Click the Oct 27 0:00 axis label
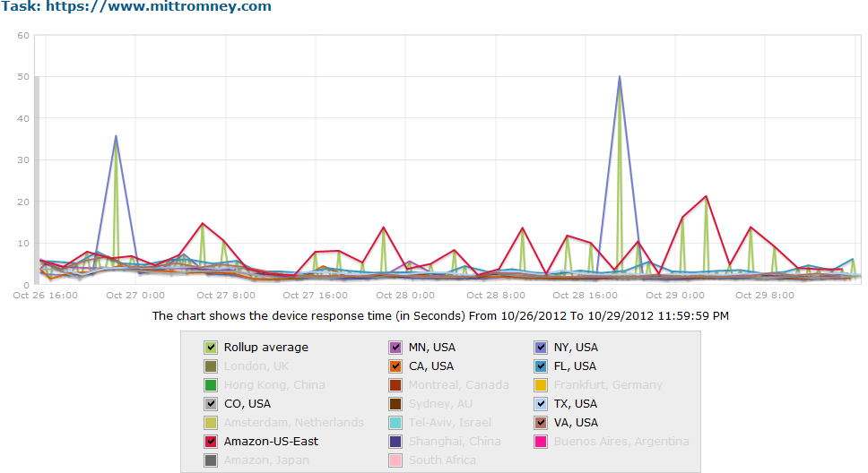 [x=135, y=296]
